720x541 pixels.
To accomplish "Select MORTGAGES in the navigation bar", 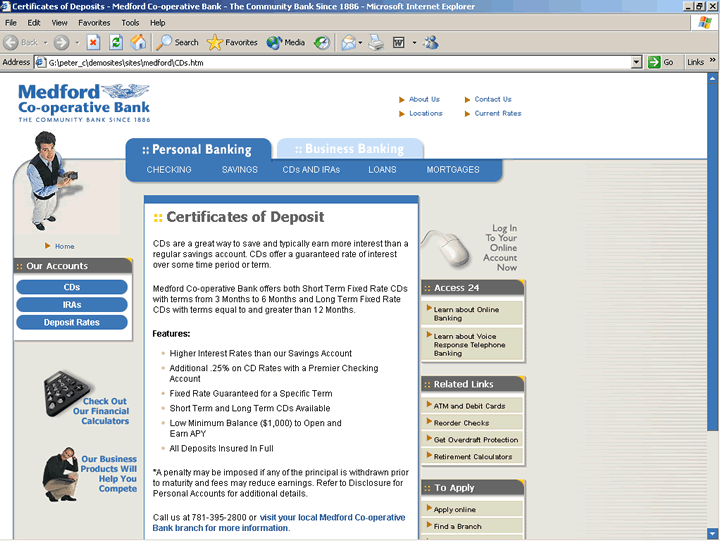I will pyautogui.click(x=453, y=169).
